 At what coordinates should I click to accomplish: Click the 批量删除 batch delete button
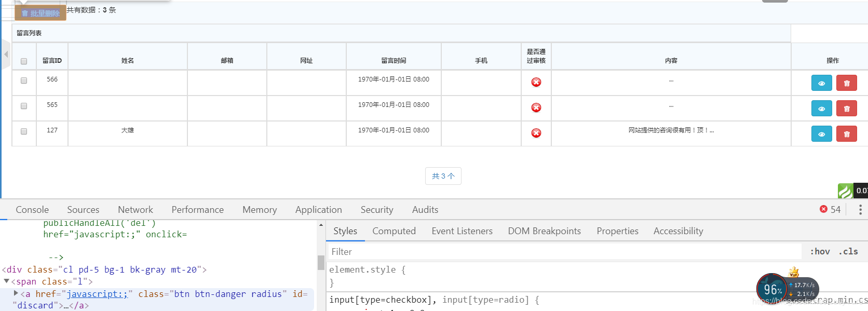click(40, 13)
